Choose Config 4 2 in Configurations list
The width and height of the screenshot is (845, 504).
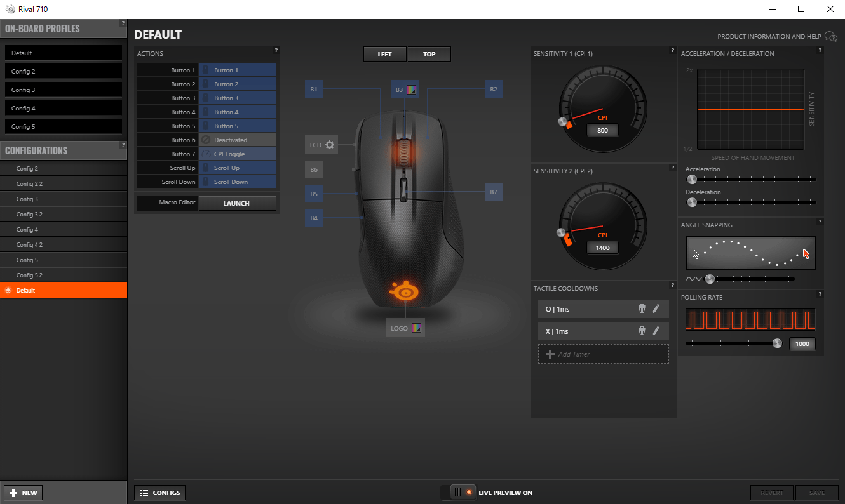pos(64,244)
